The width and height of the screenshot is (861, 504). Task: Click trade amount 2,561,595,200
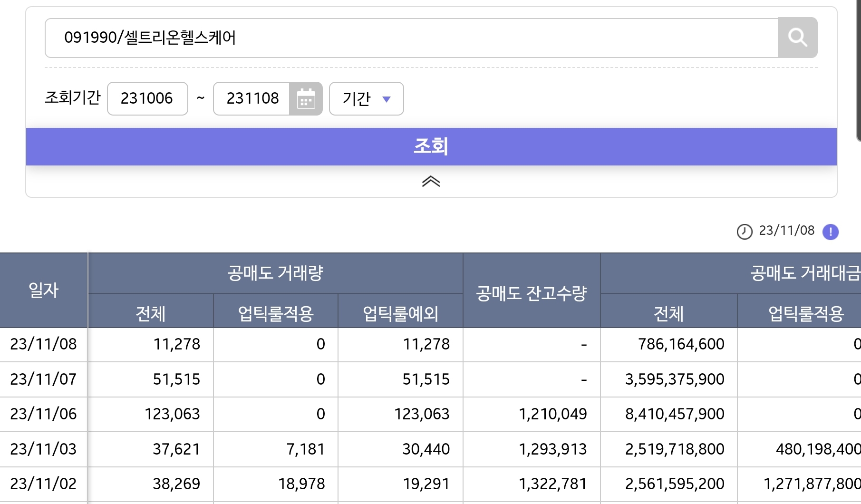click(675, 484)
